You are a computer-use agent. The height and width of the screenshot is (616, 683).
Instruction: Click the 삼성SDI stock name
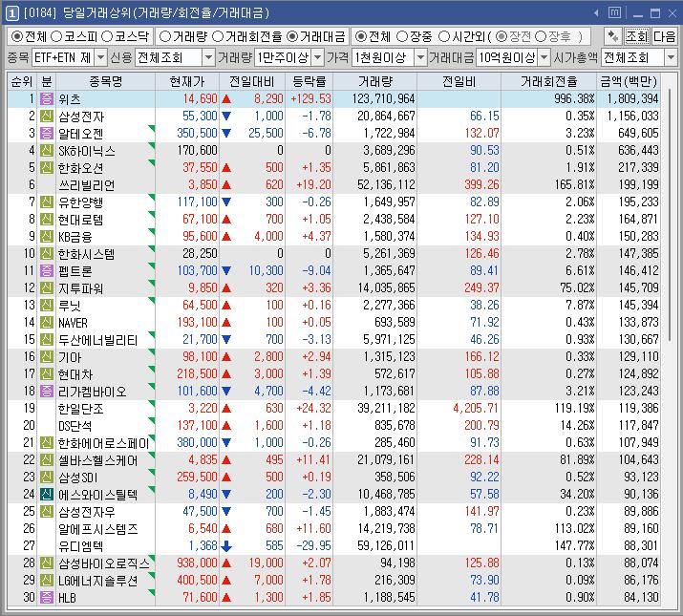pos(78,477)
